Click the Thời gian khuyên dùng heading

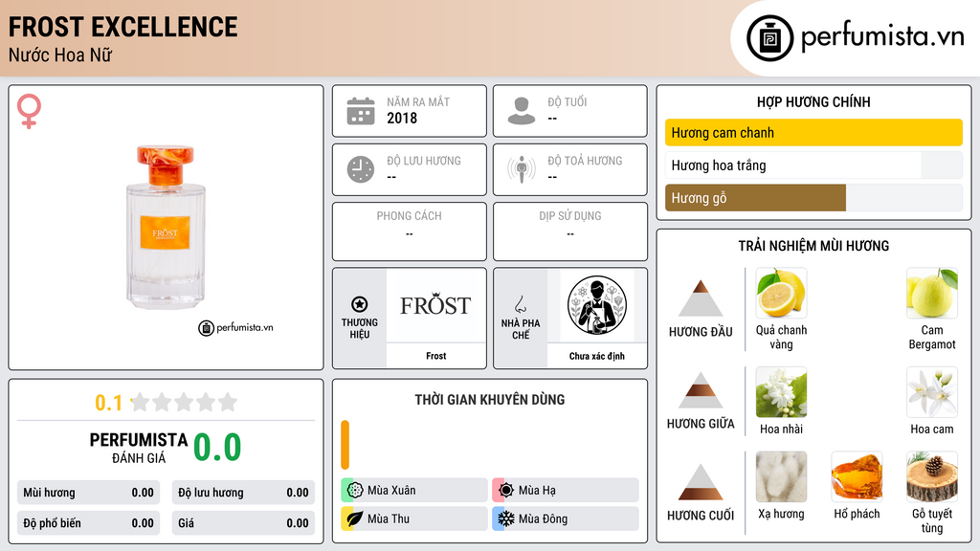(x=490, y=400)
